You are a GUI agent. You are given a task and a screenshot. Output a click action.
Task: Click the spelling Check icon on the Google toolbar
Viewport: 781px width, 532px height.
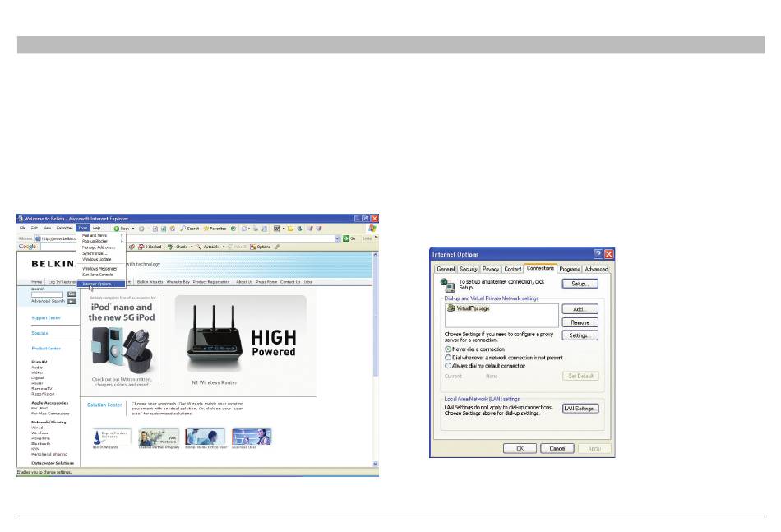tap(170, 247)
